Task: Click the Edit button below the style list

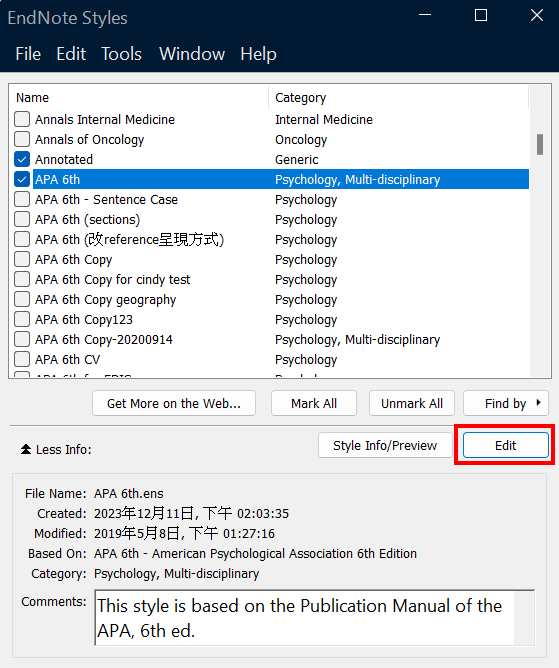Action: click(x=506, y=445)
